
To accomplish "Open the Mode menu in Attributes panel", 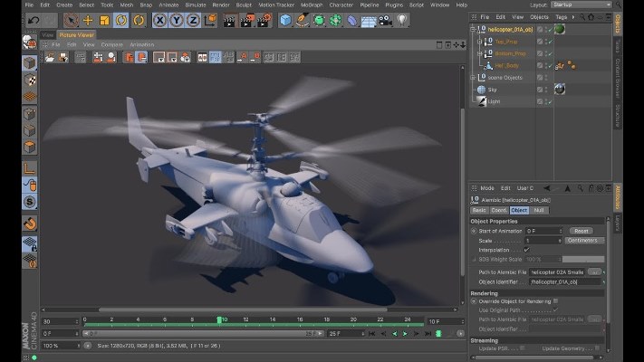I will click(487, 188).
